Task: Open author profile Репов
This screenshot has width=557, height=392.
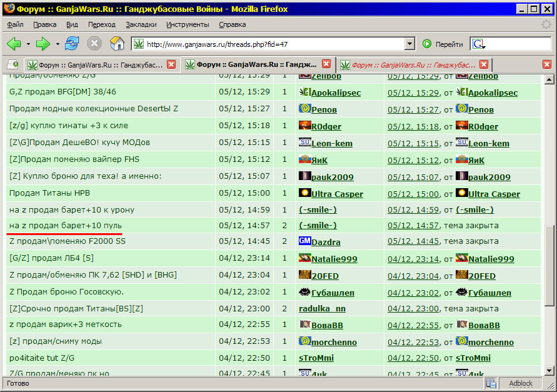Action: (324, 110)
